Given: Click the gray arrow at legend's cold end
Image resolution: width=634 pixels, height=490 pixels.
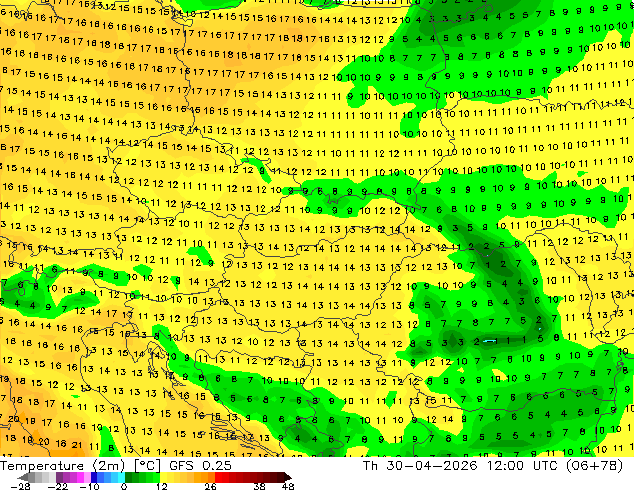Looking at the screenshot, I should click(23, 477).
